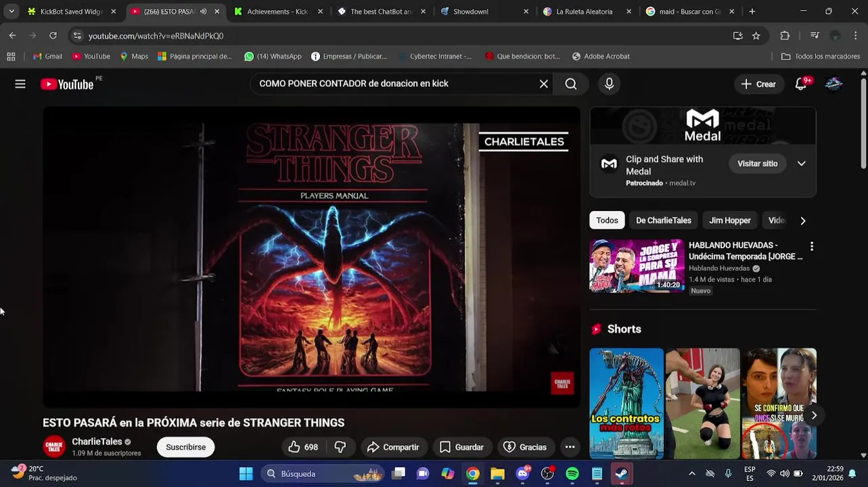This screenshot has width=868, height=487.
Task: Bookmark this page with the star icon
Action: [756, 36]
